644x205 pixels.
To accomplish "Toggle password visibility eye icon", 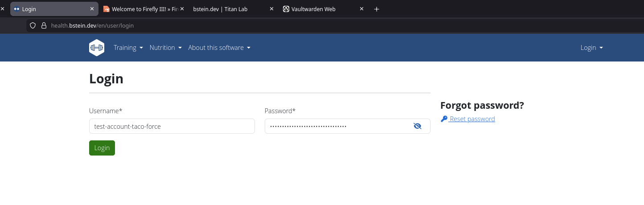I will click(x=417, y=126).
